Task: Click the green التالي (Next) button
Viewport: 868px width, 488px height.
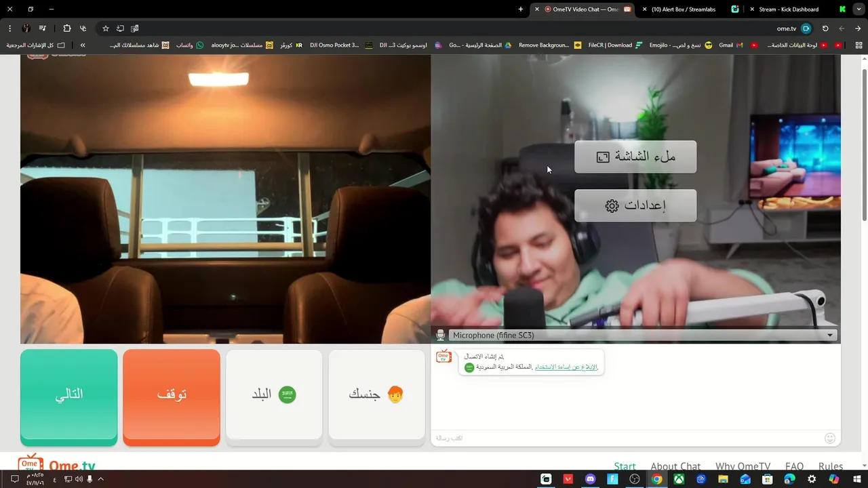Action: [x=68, y=397]
